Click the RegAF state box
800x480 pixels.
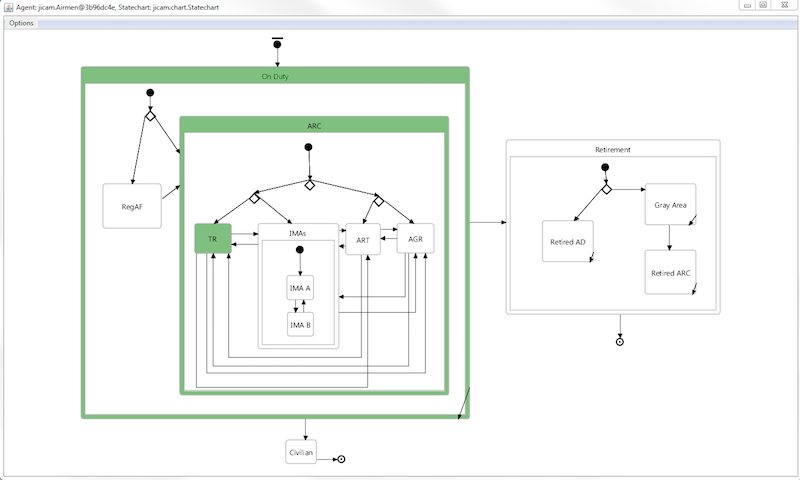click(x=132, y=206)
